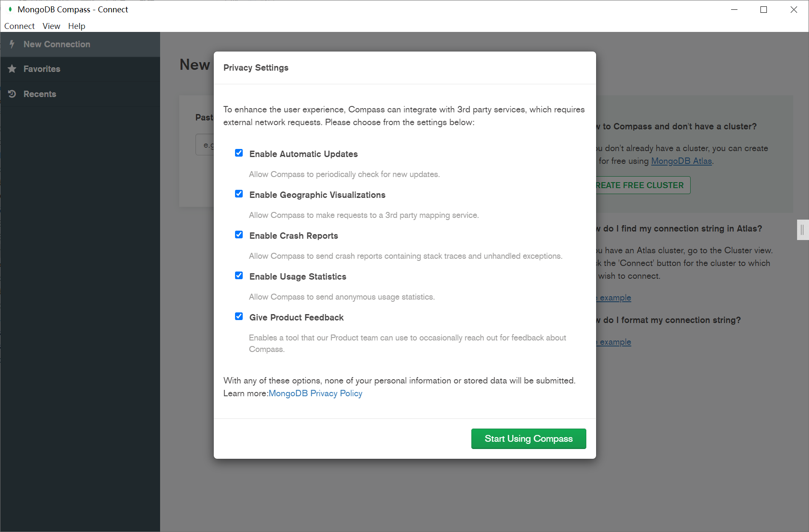
Task: Select New Connection in sidebar
Action: (x=80, y=44)
